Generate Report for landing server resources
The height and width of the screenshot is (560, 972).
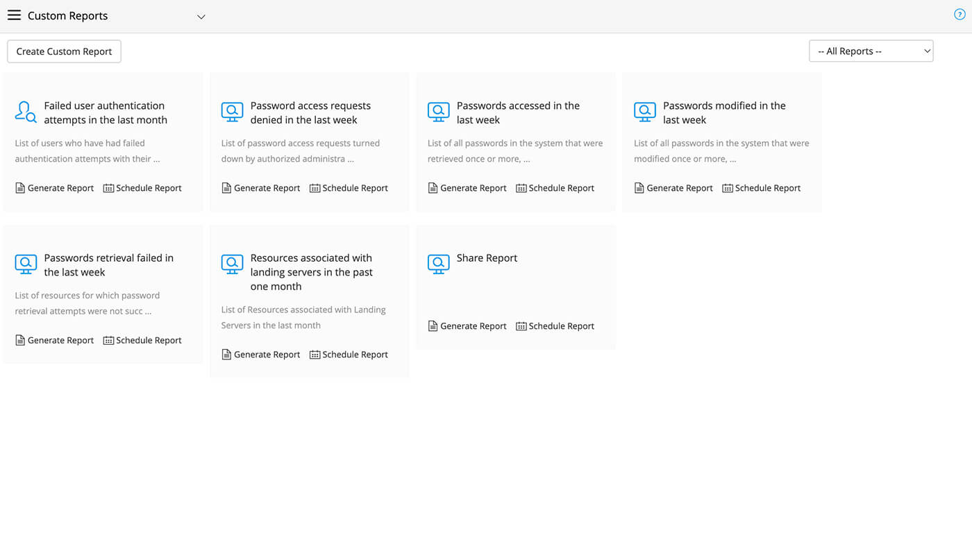261,355
